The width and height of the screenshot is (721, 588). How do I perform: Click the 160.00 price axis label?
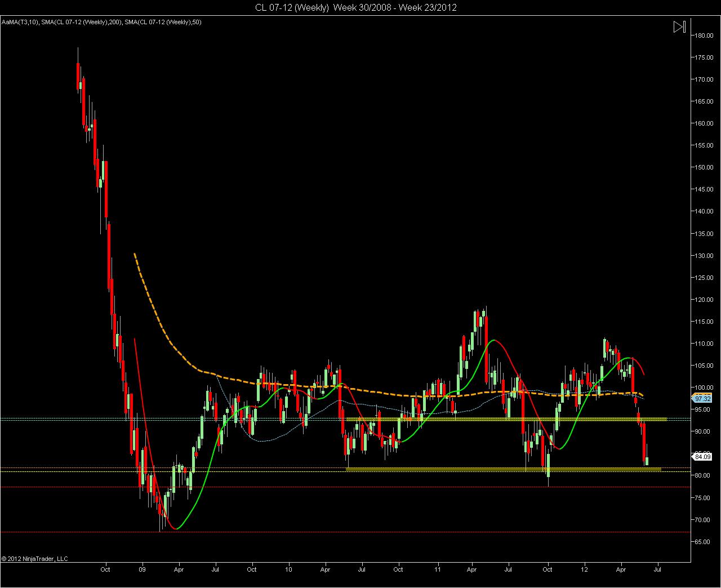click(703, 123)
